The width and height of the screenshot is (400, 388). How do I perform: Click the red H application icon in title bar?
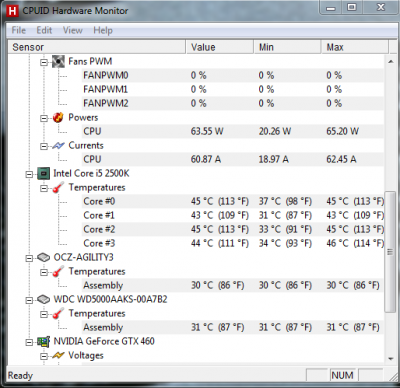(12, 11)
